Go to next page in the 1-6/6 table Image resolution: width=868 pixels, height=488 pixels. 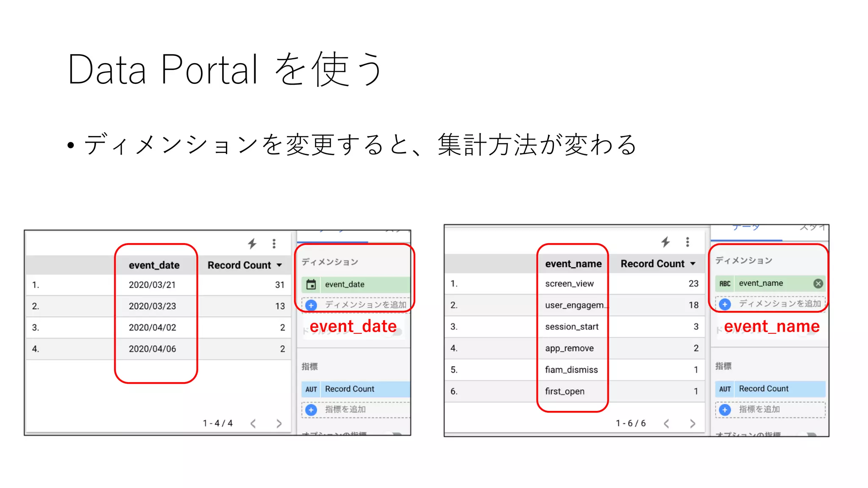coord(693,423)
